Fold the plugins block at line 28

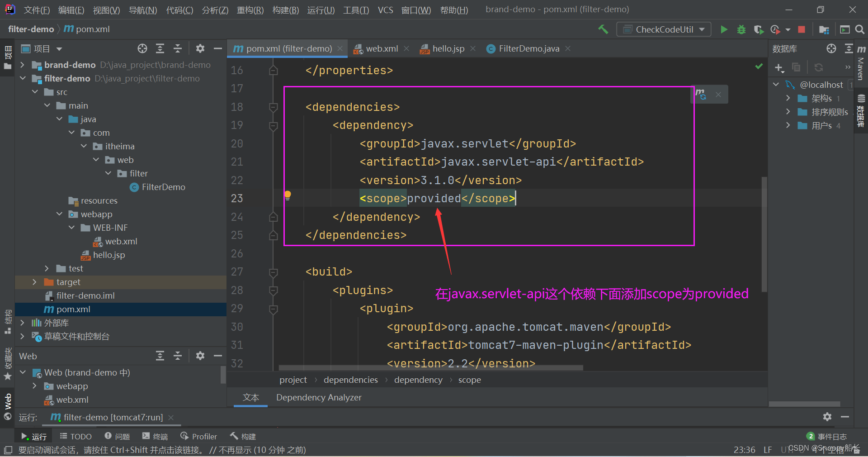pyautogui.click(x=273, y=290)
